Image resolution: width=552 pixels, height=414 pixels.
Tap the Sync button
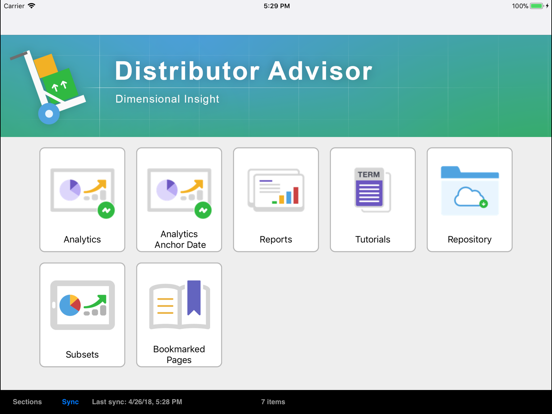pyautogui.click(x=70, y=402)
